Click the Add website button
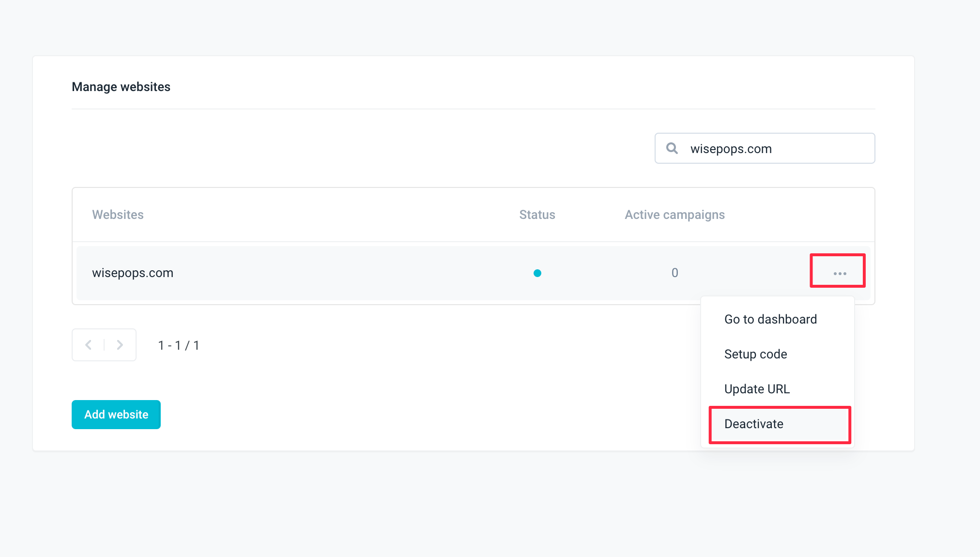The height and width of the screenshot is (557, 980). coord(116,415)
